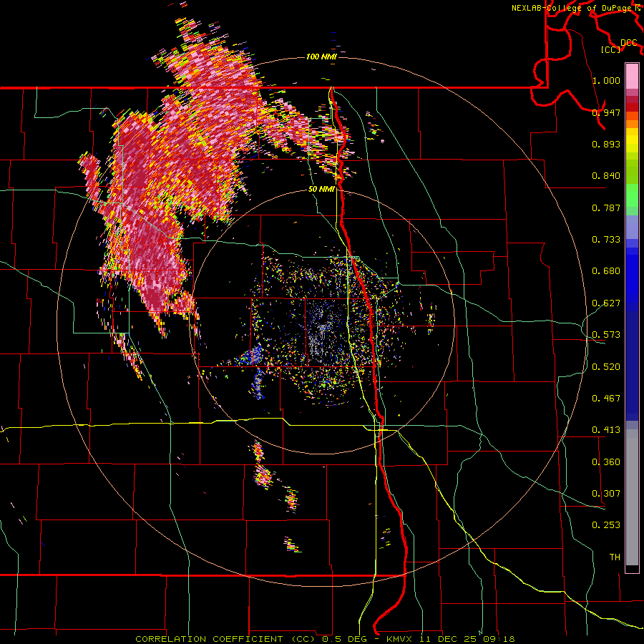This screenshot has width=644, height=644.
Task: Click the 0.307 value on the color scale
Action: (606, 494)
